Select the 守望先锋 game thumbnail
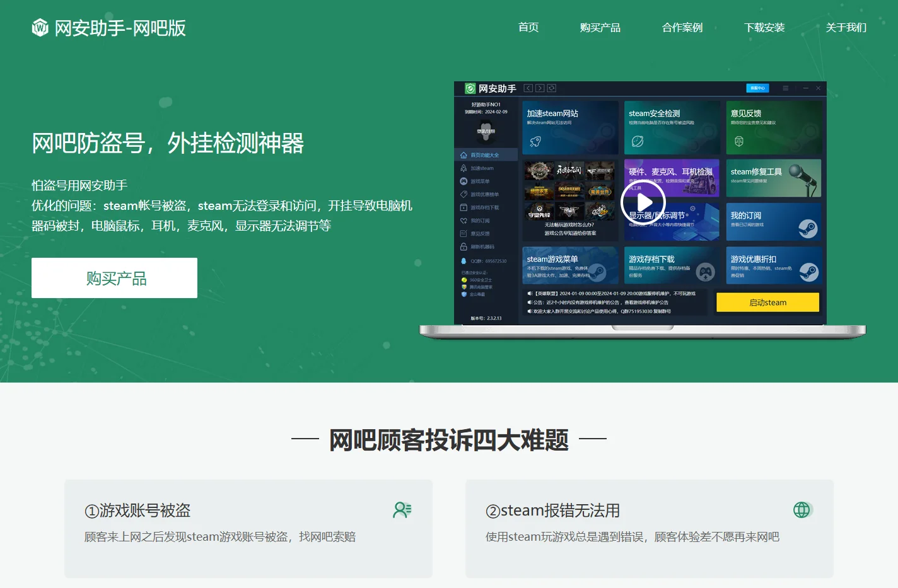 539,212
